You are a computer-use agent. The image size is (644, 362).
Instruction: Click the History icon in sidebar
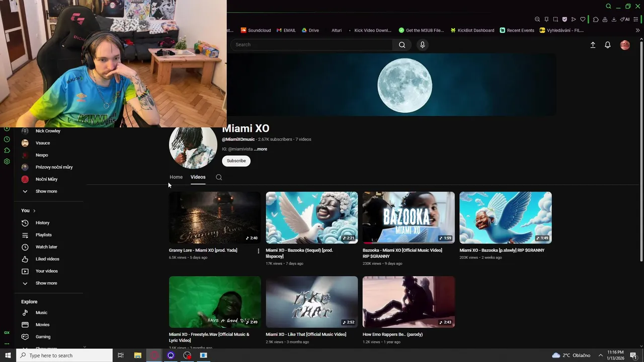(x=25, y=223)
